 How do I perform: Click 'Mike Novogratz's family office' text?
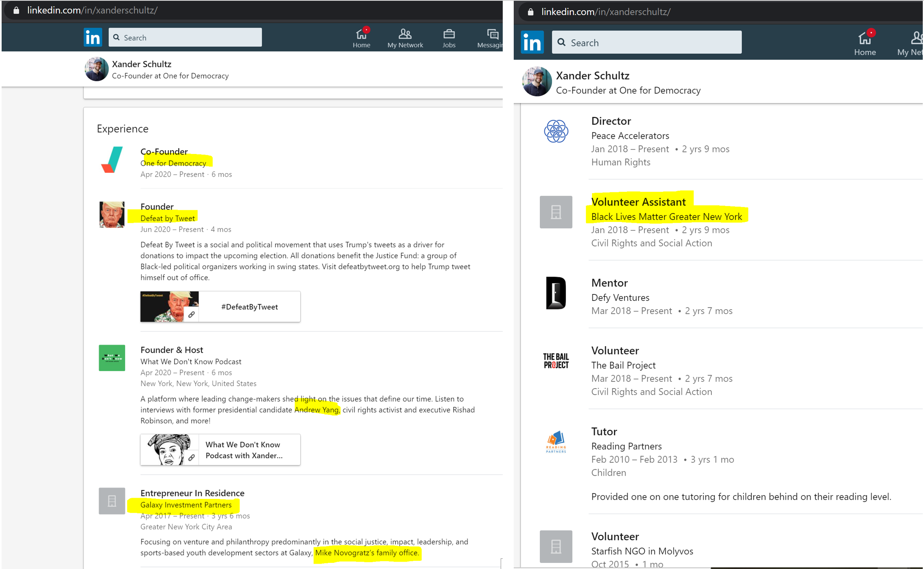pyautogui.click(x=367, y=553)
